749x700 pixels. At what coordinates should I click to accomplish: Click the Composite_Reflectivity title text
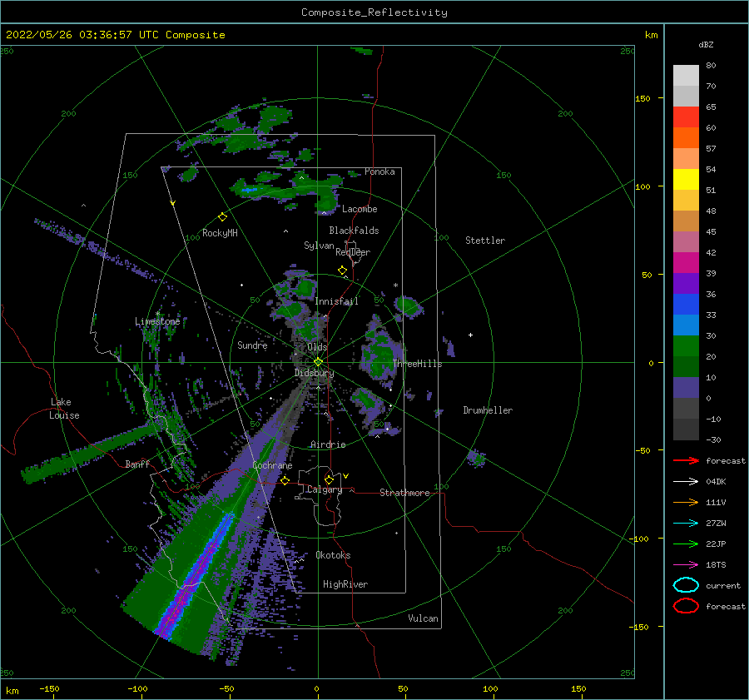click(374, 12)
